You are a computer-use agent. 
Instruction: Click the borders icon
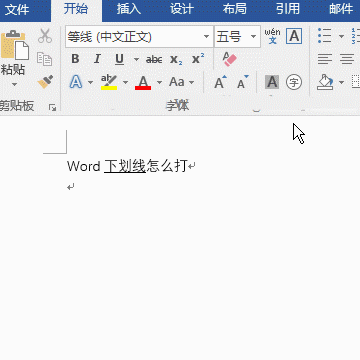tap(356, 82)
